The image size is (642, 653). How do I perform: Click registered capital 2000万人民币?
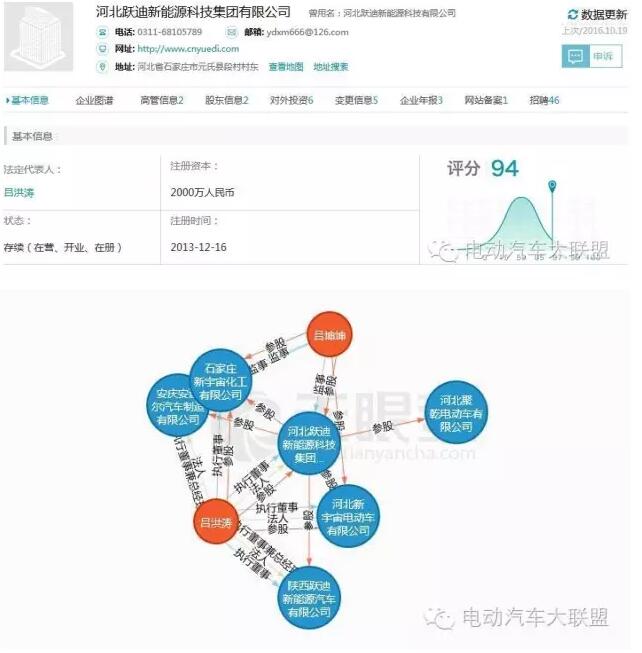pos(202,192)
